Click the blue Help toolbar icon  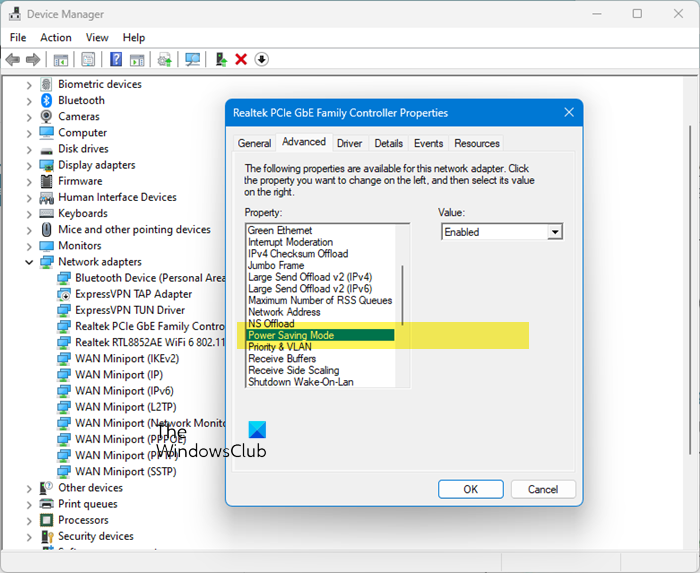[x=116, y=60]
